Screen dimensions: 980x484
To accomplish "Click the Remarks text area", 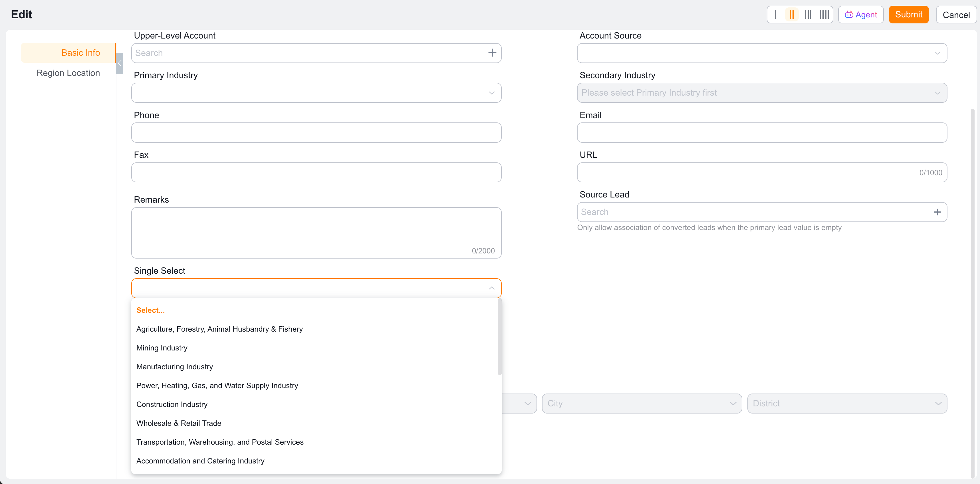I will click(x=316, y=233).
